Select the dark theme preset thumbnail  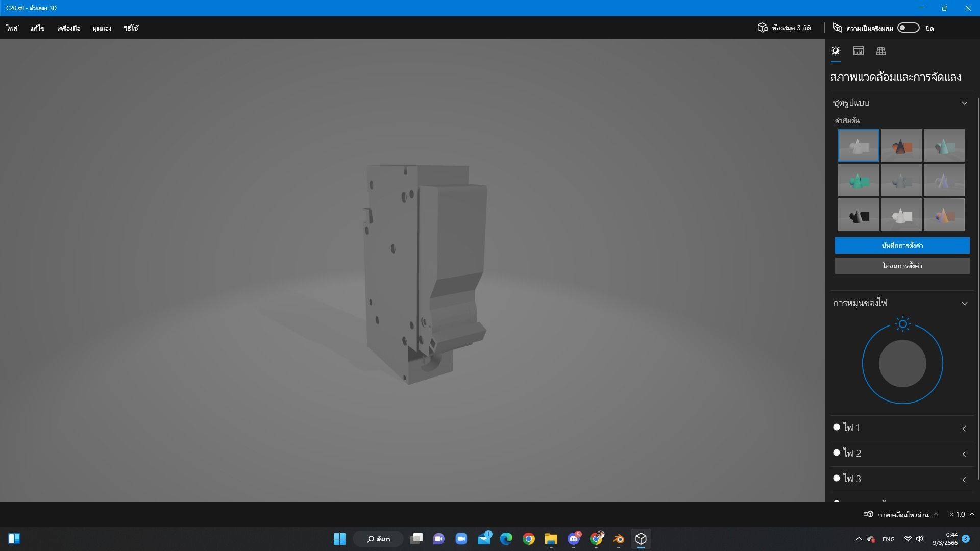coord(858,215)
